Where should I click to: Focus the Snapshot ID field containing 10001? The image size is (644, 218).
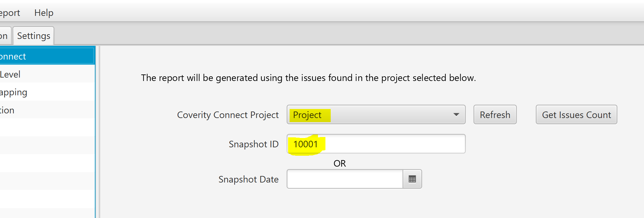(x=376, y=144)
